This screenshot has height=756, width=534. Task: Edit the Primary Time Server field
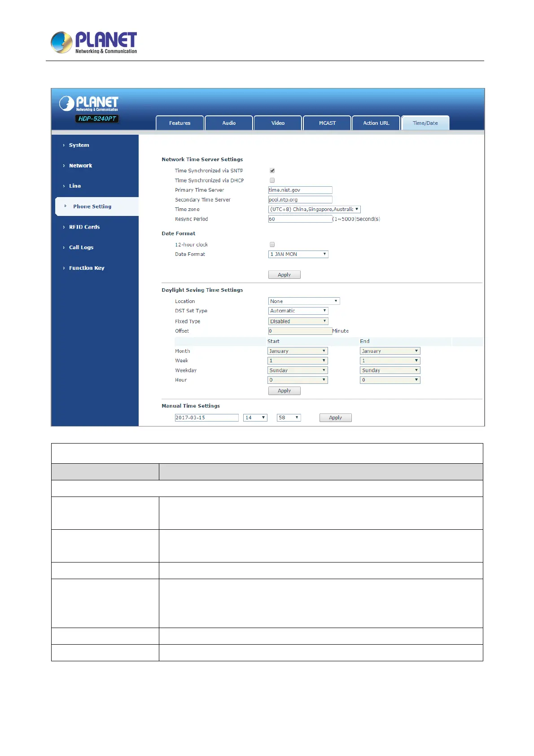[x=300, y=190]
